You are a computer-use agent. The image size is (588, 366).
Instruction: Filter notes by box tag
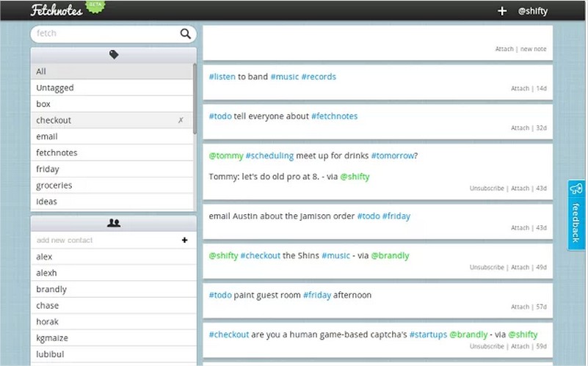112,103
